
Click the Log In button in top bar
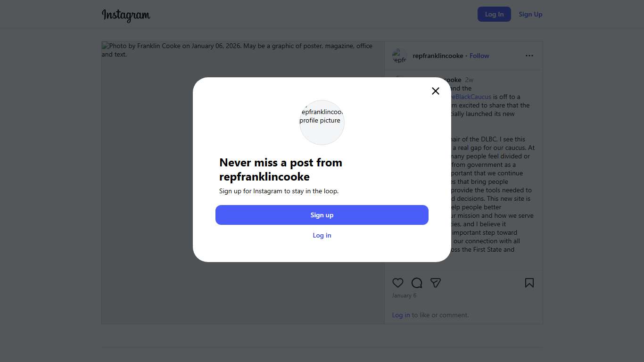[494, 14]
